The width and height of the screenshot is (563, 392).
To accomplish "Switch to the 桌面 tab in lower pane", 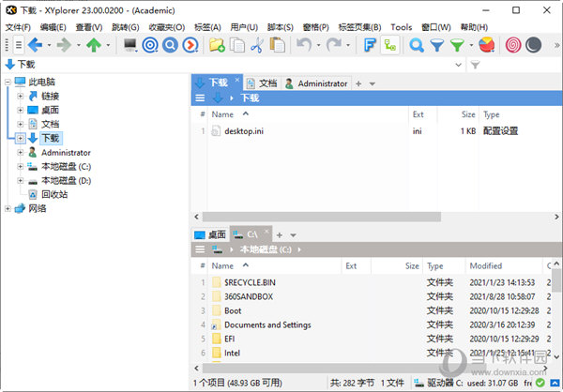I will point(210,234).
